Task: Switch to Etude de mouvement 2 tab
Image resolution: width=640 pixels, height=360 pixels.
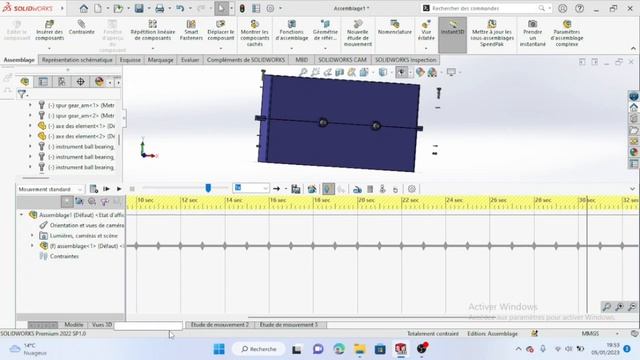Action: [x=220, y=325]
